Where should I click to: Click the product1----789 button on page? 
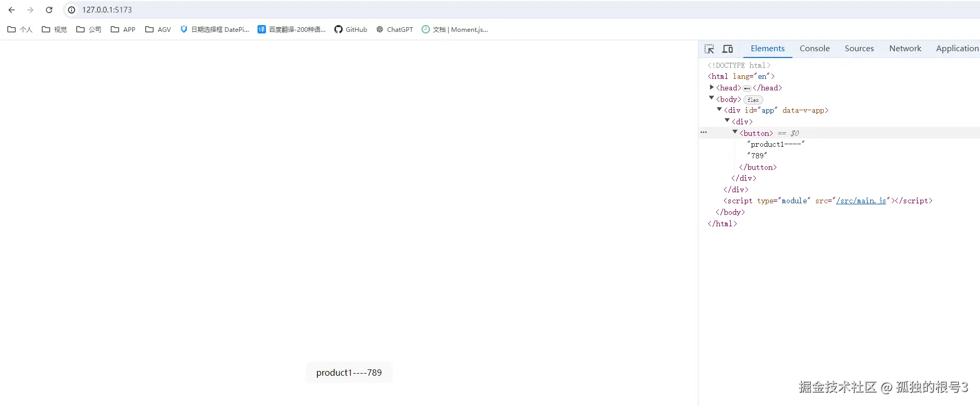click(x=349, y=373)
